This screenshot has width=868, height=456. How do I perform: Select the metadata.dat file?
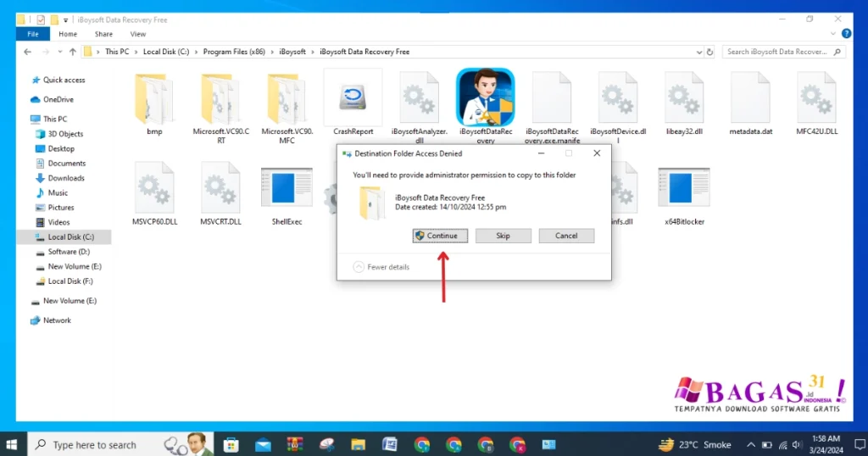click(751, 98)
